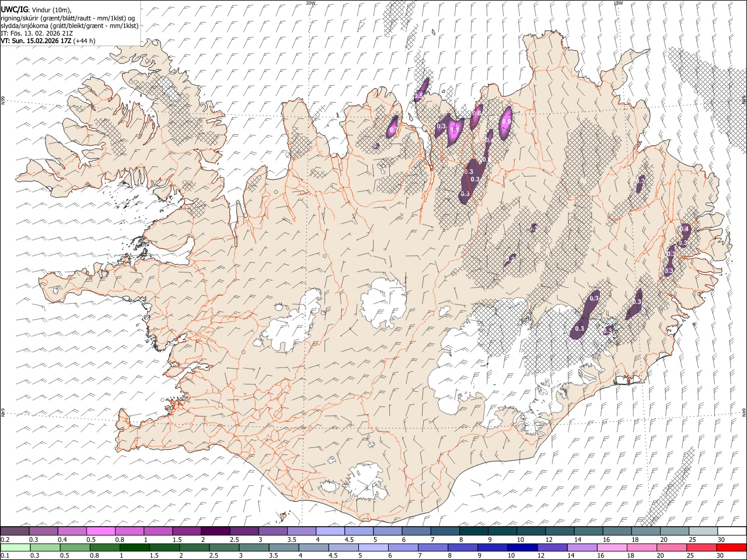This screenshot has height=560, width=747.
Task: Click the title text 'UWC/IG: Vindur (10m),'
Action: click(x=36, y=10)
